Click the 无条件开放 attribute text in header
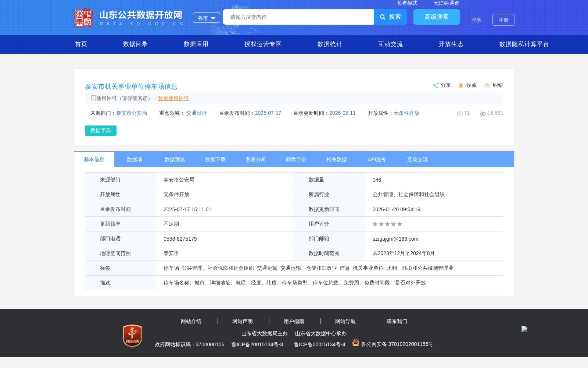 406,113
